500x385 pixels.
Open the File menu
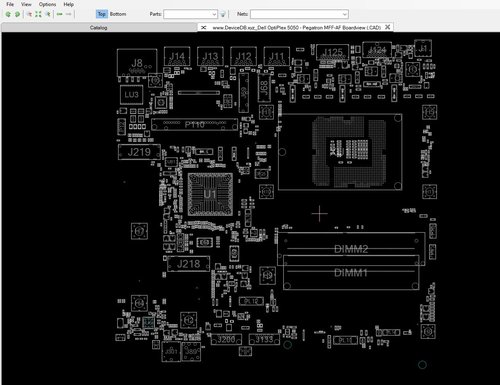point(10,4)
